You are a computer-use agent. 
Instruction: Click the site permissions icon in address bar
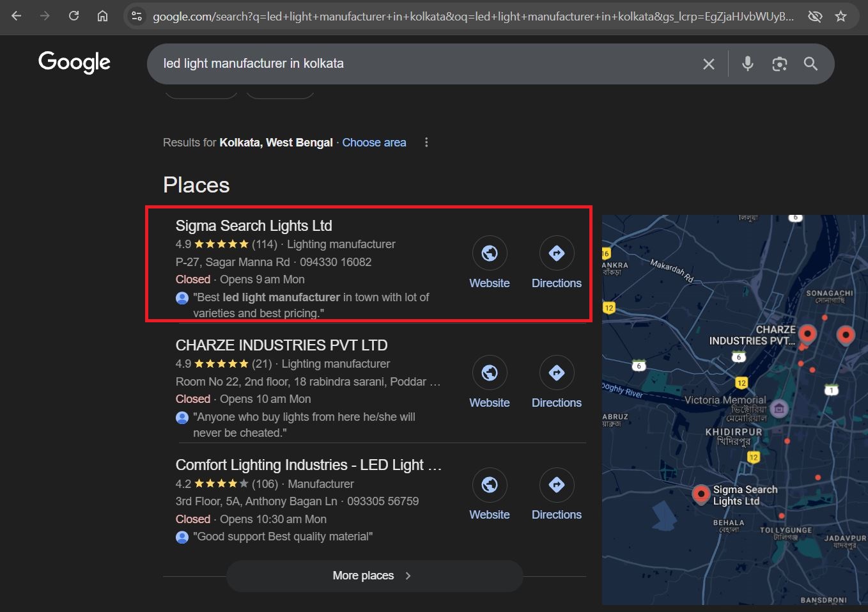pyautogui.click(x=136, y=16)
